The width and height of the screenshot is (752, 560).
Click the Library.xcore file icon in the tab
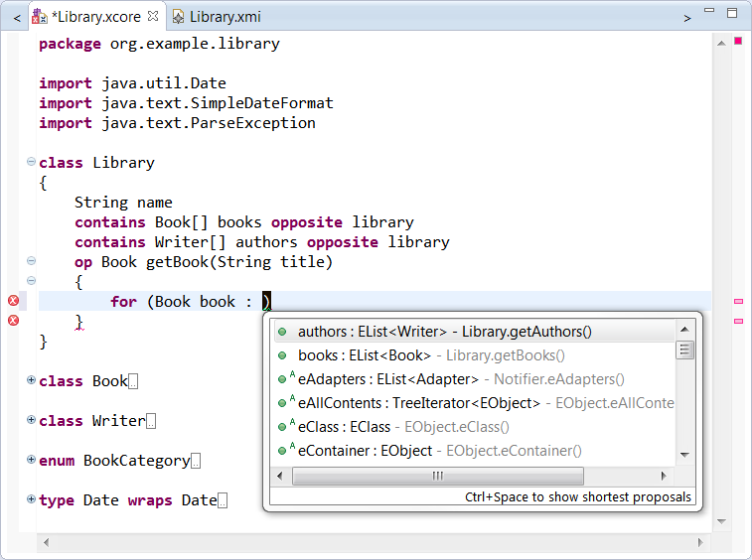point(39,17)
